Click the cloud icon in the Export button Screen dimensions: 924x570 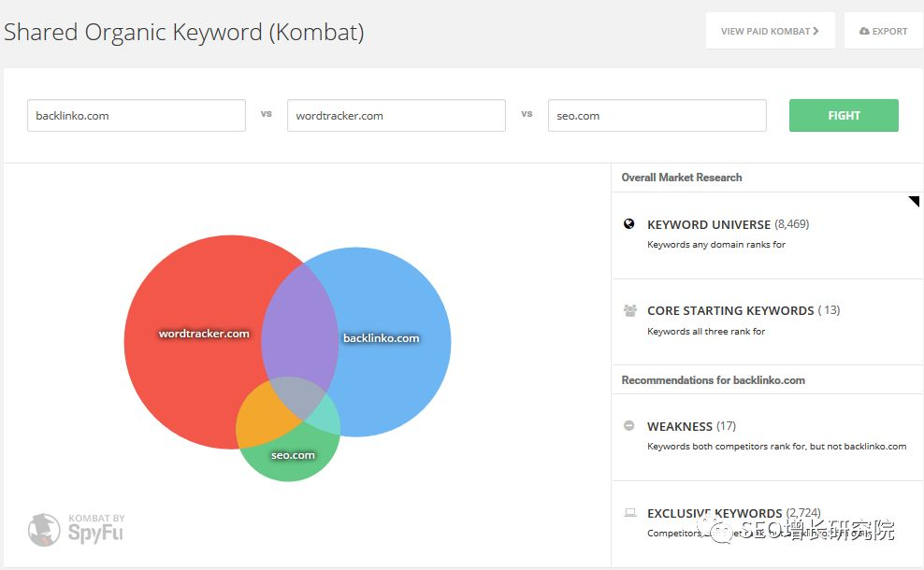click(x=864, y=31)
